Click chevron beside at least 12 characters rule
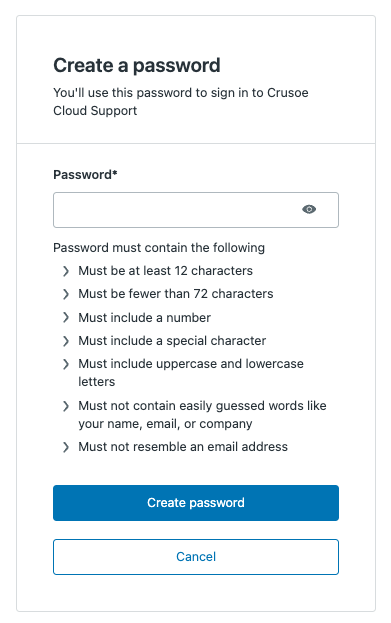The width and height of the screenshot is (391, 623). [x=66, y=271]
